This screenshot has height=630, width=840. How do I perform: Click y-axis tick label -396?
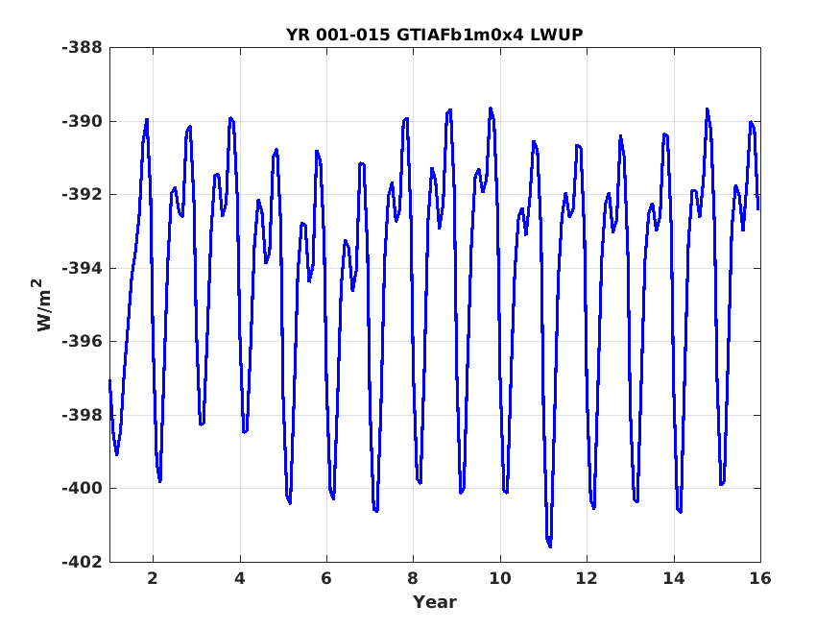82,341
